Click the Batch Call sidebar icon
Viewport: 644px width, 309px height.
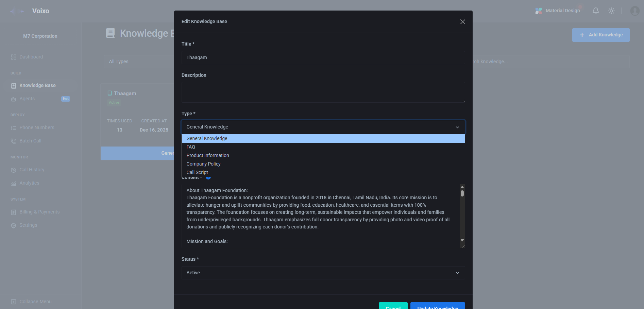pos(14,141)
